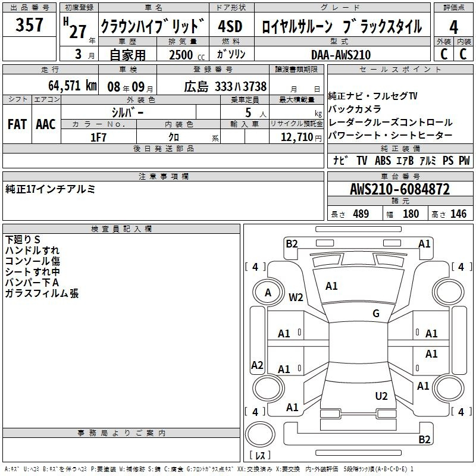This screenshot has width=476, height=476.
Task: Select the height value 146
Action: point(458,214)
